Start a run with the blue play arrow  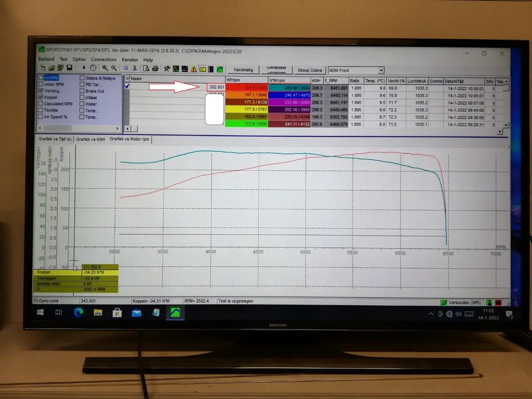(84, 68)
